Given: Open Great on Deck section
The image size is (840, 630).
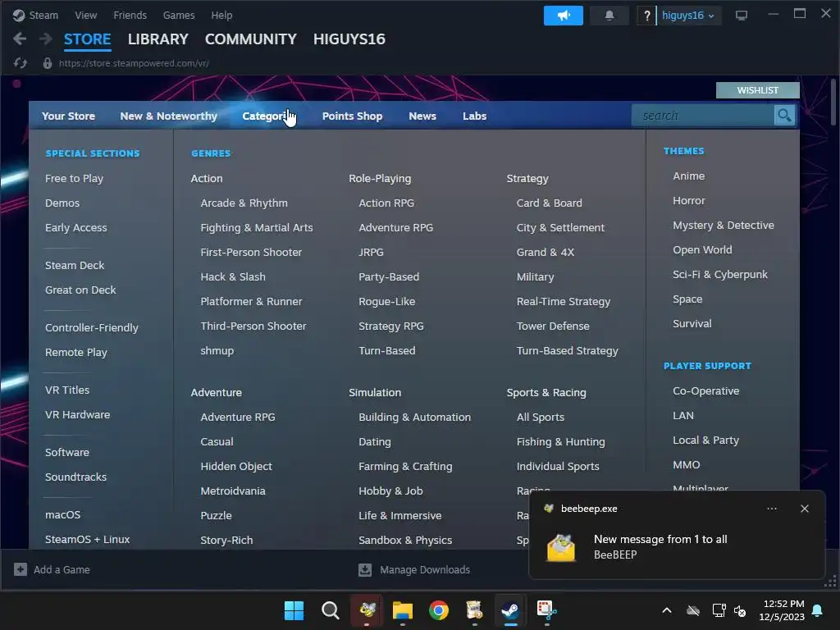Looking at the screenshot, I should 80,290.
